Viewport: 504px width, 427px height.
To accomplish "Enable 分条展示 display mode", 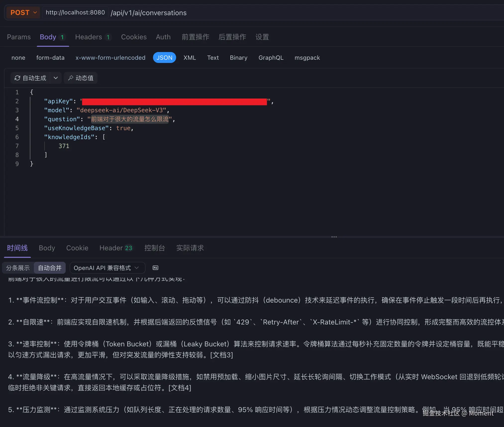I will click(18, 268).
